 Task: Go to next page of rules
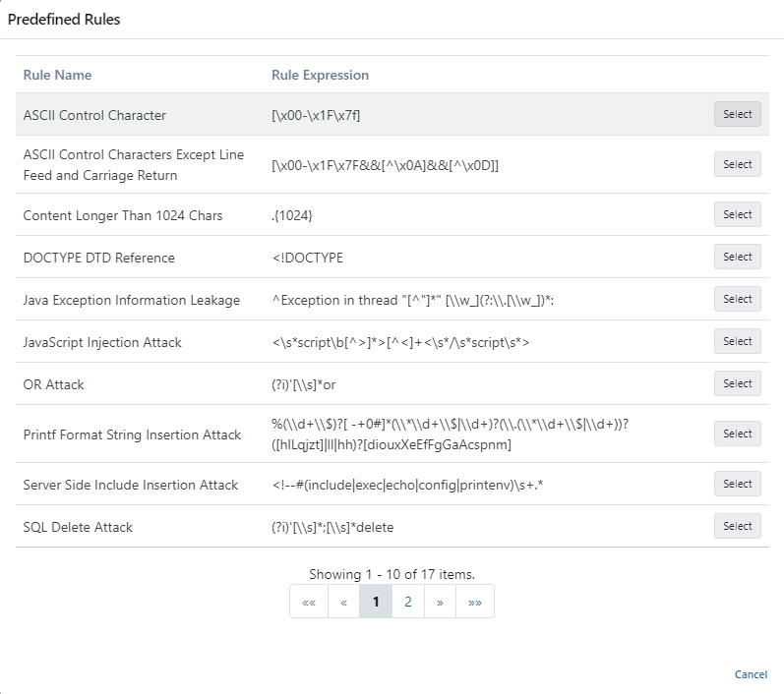coord(440,602)
